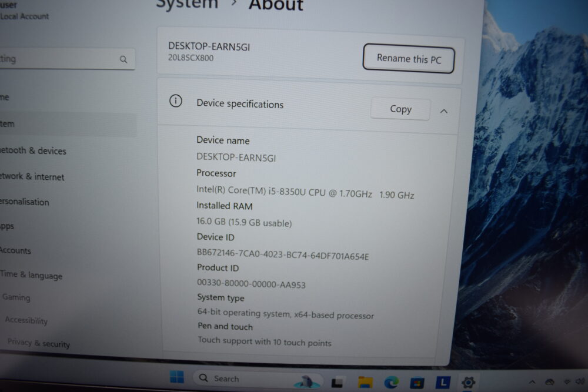Launch File Explorer from the taskbar
The image size is (588, 392).
tap(365, 382)
